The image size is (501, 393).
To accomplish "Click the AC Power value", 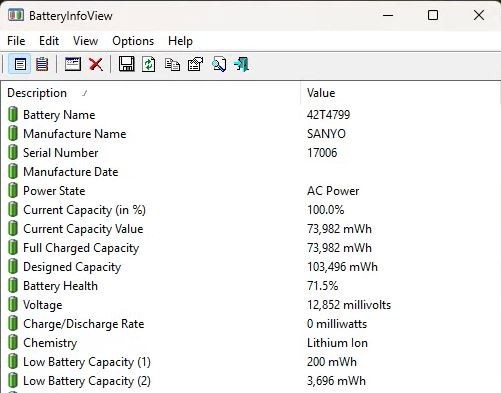I will tap(333, 191).
